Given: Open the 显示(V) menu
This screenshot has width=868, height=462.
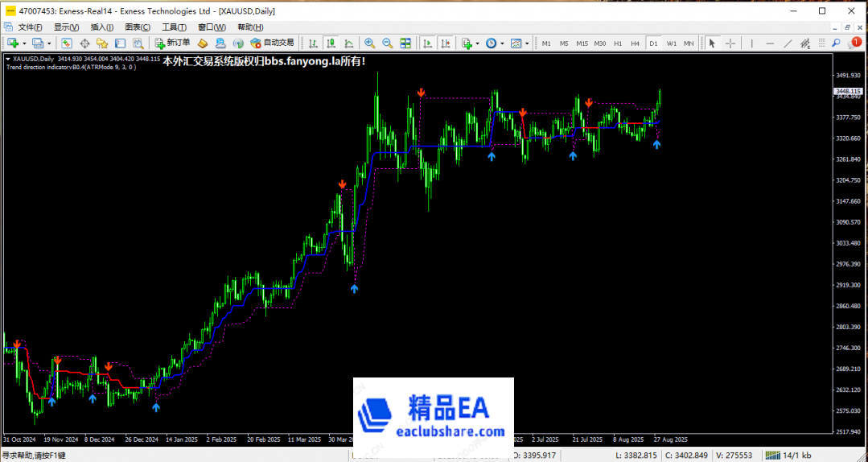Looking at the screenshot, I should (x=67, y=27).
